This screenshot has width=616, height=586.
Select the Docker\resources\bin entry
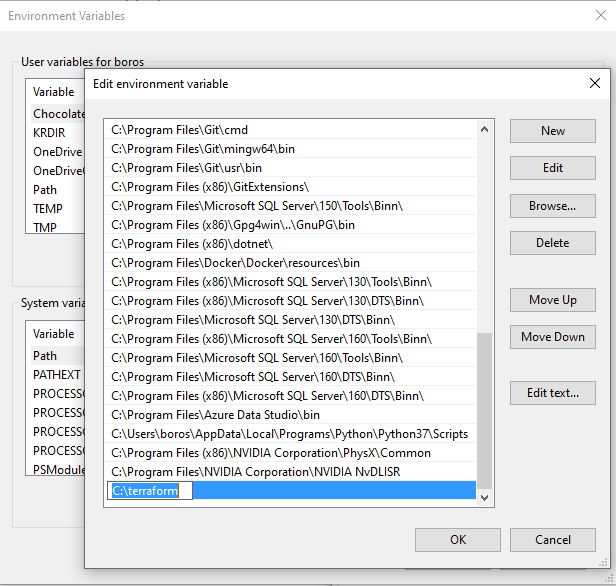coord(290,263)
